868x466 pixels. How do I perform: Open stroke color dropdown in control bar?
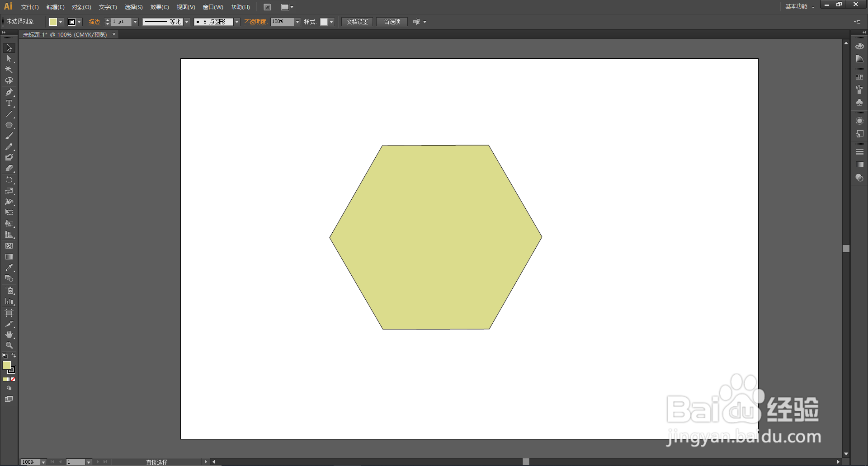(x=80, y=22)
